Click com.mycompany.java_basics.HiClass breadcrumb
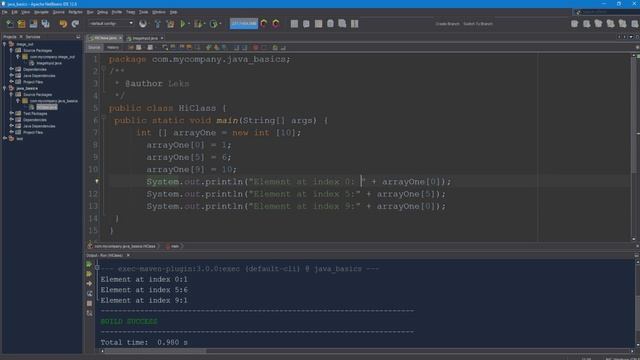 click(x=125, y=246)
